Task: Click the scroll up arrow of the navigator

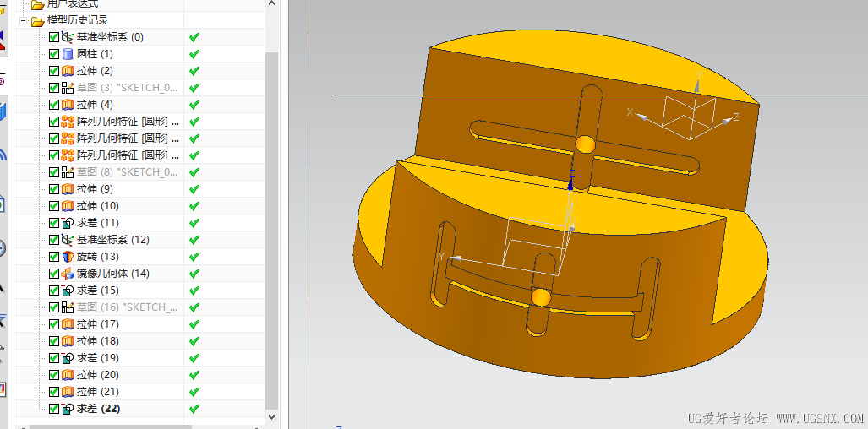Action: (x=272, y=3)
